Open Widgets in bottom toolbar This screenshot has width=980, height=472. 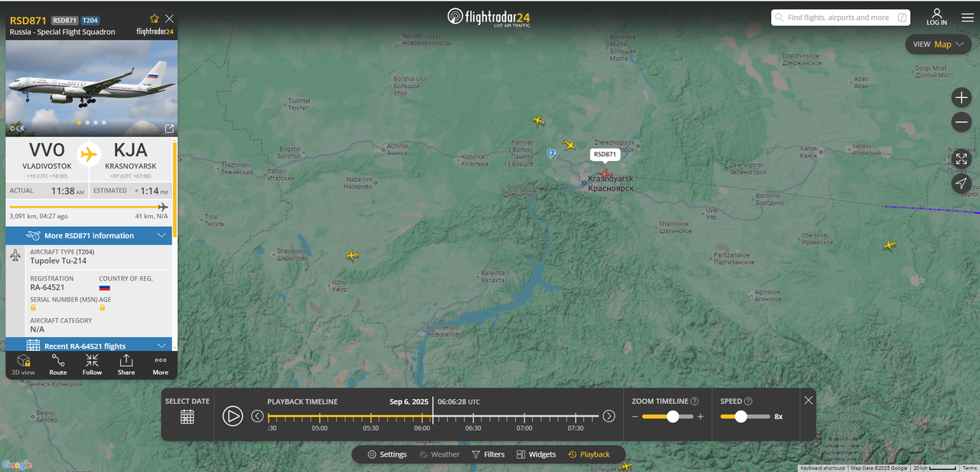pos(536,454)
